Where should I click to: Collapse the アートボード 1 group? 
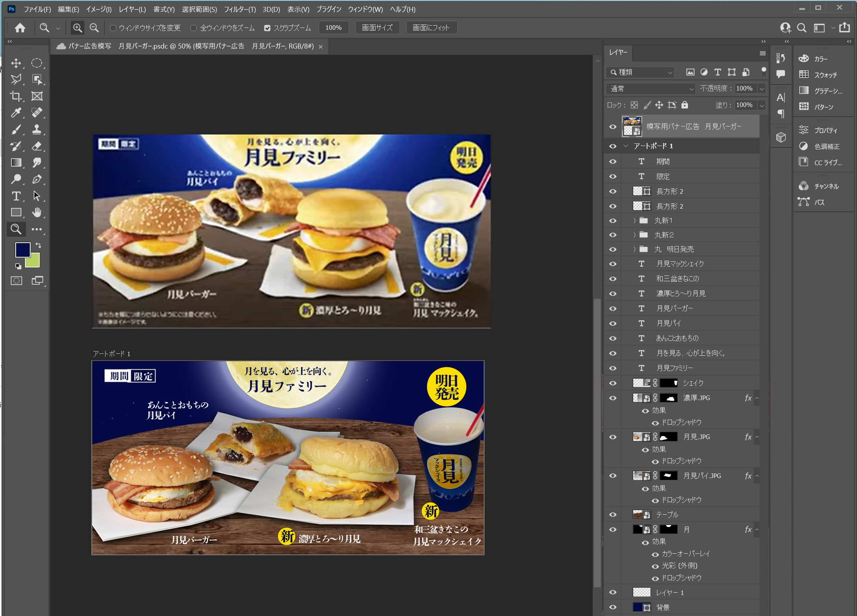click(x=626, y=146)
